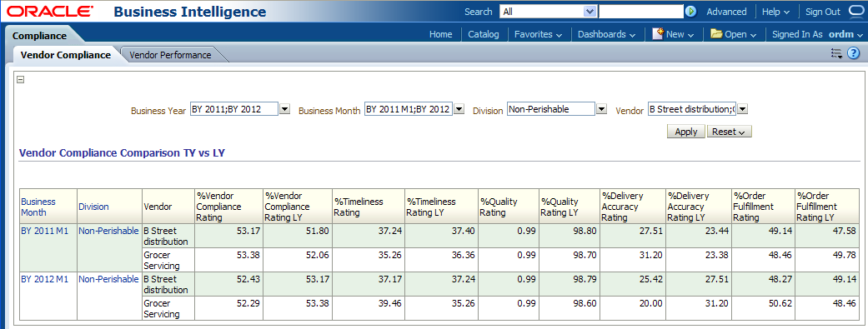Collapse the prompt section with minus icon
868x329 pixels.
click(21, 80)
